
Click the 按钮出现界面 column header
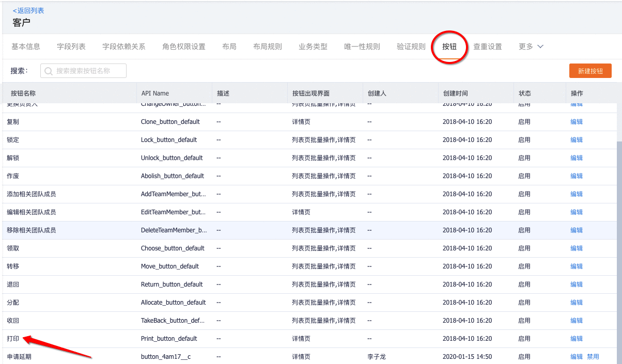pos(311,93)
